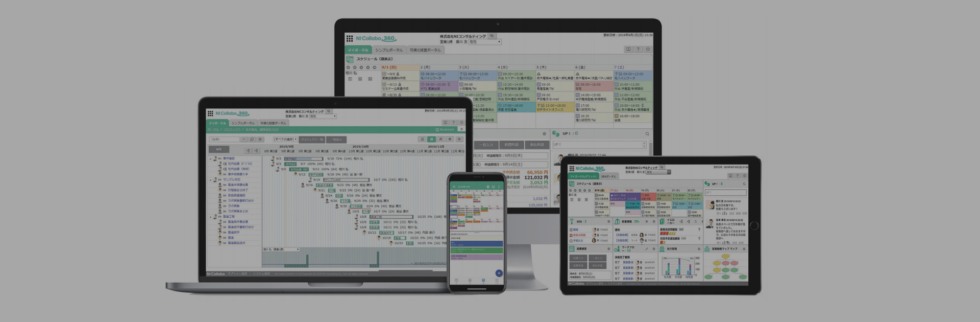
Task: Open the 相川 弘 (営業1課) dropdown on laptop
Action: (x=281, y=249)
